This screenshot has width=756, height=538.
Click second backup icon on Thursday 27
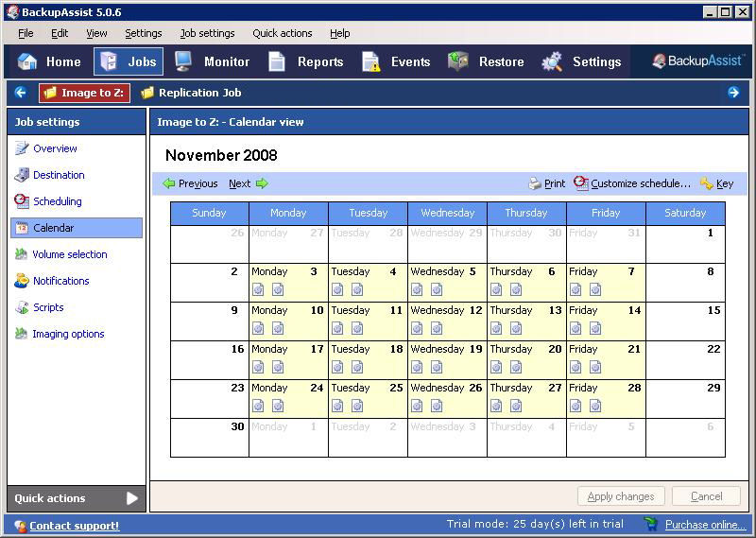point(516,406)
